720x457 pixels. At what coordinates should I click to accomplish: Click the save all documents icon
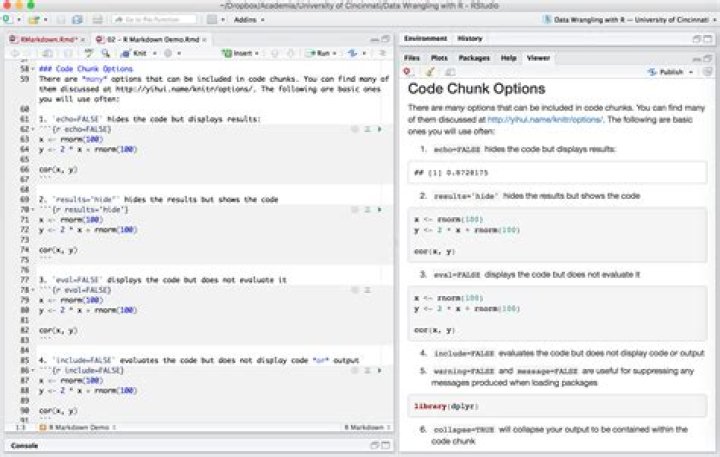(x=77, y=20)
